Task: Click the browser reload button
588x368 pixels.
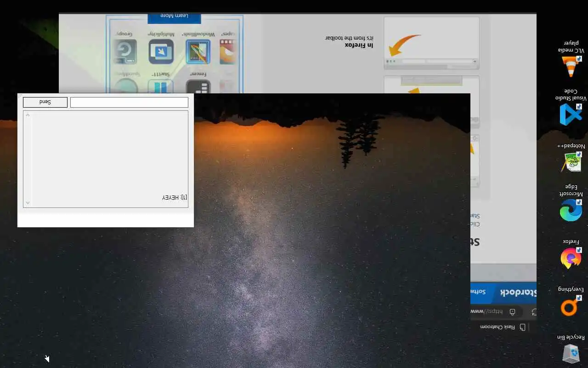Action: point(534,312)
